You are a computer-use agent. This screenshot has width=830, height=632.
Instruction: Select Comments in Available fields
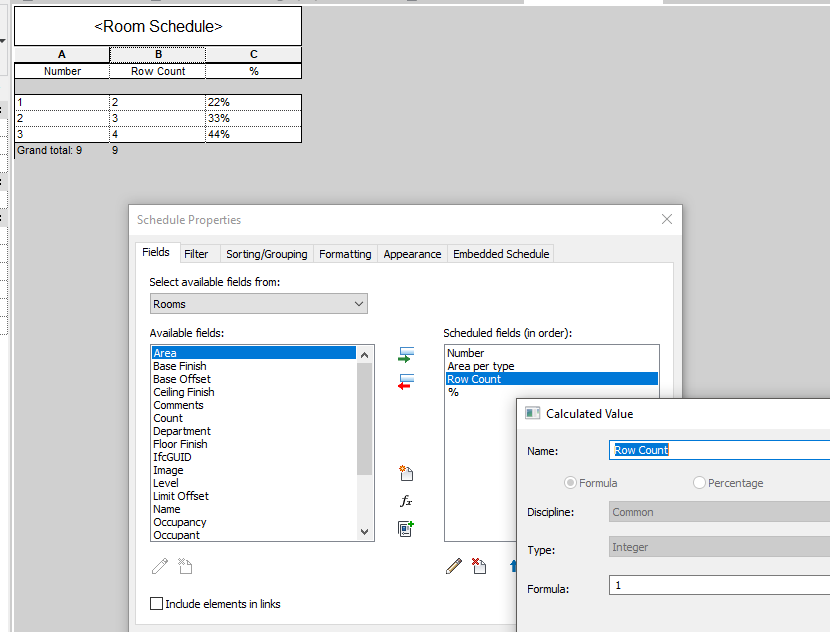click(254, 405)
